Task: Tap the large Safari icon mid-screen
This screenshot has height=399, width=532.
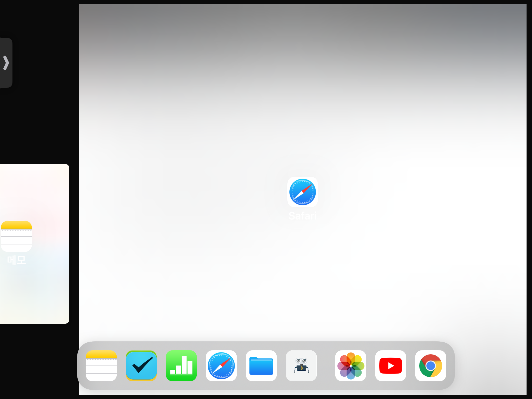Action: (x=302, y=192)
